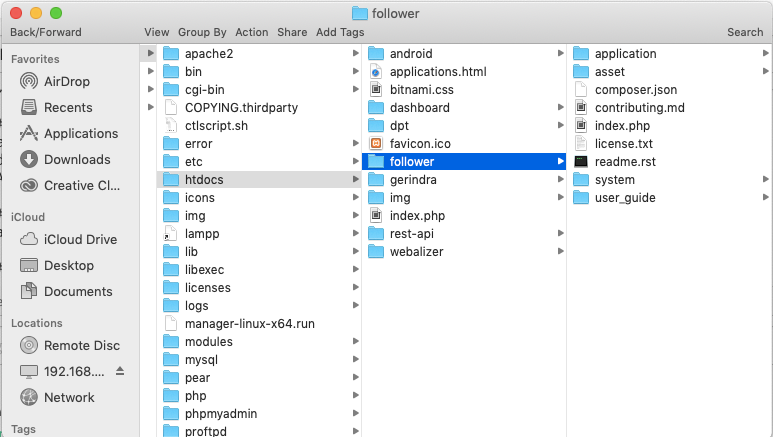The image size is (773, 437).
Task: Select the ctlscript.sh script icon
Action: 170,125
